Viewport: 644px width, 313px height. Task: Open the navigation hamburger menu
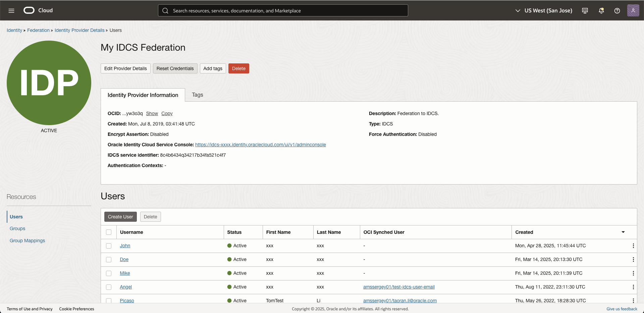(x=11, y=10)
